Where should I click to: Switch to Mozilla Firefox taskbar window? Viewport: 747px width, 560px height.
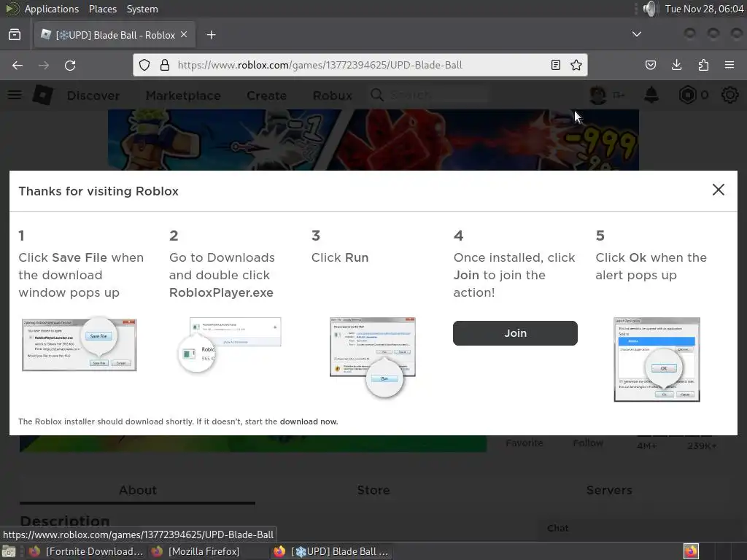[196, 551]
